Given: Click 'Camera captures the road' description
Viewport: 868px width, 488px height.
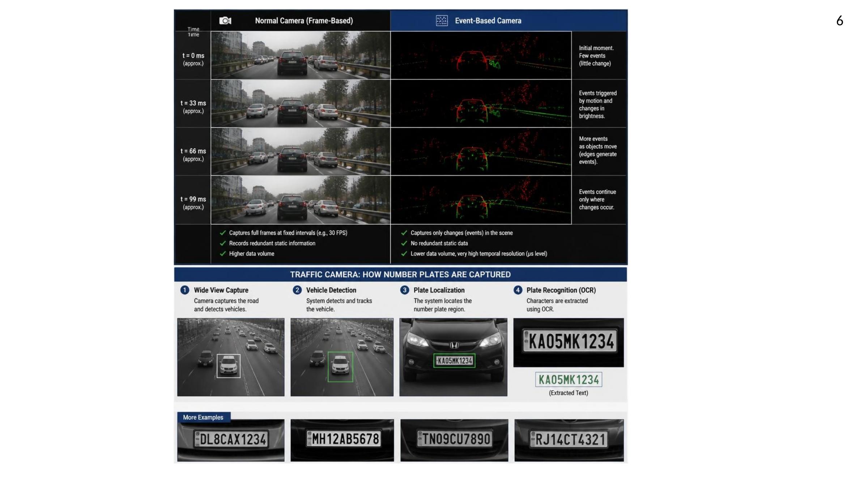Looking at the screenshot, I should [x=226, y=305].
